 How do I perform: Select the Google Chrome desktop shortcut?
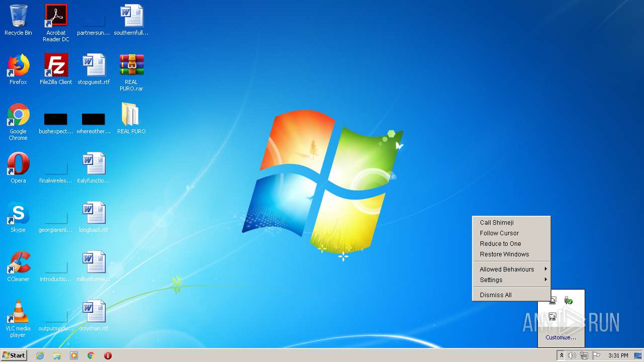pos(18,122)
